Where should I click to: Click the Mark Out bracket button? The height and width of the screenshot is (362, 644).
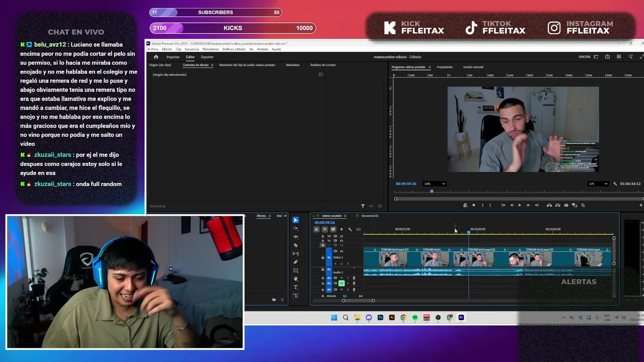click(490, 205)
